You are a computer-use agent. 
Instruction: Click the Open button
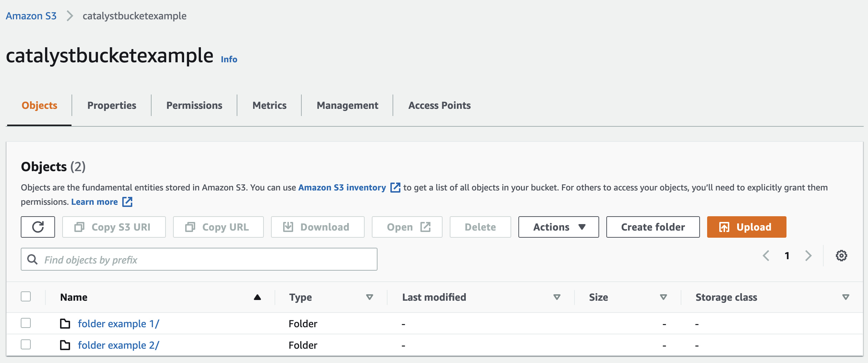[x=407, y=227]
